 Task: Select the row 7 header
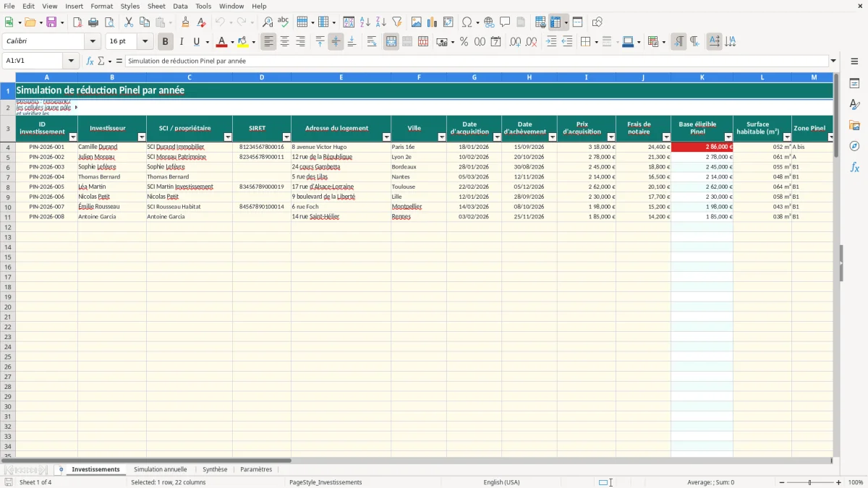(8, 176)
